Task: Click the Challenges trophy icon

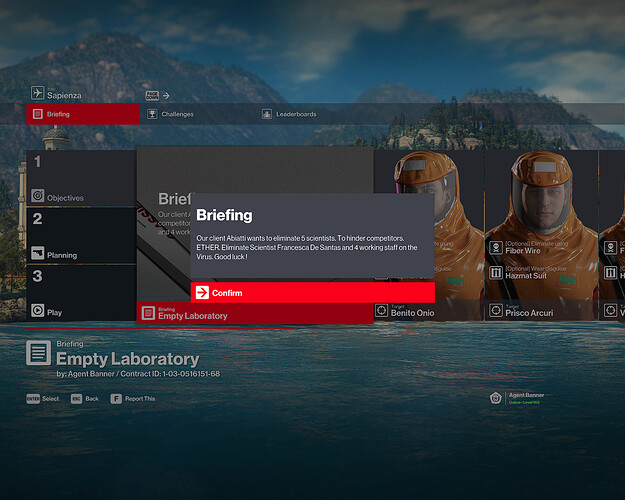Action: (152, 114)
